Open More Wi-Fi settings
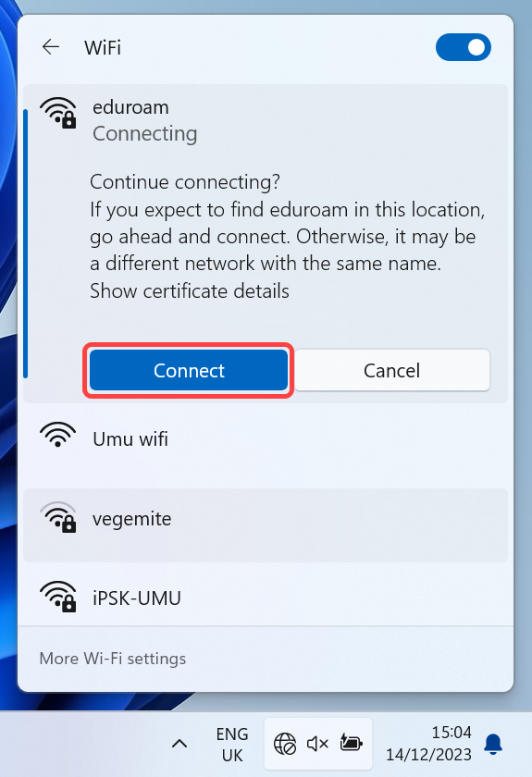 [x=113, y=658]
